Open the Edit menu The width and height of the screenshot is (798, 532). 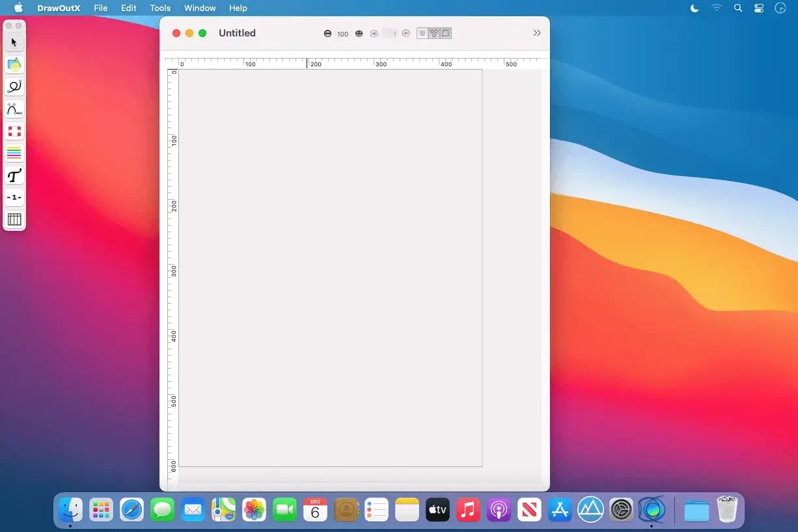tap(128, 8)
